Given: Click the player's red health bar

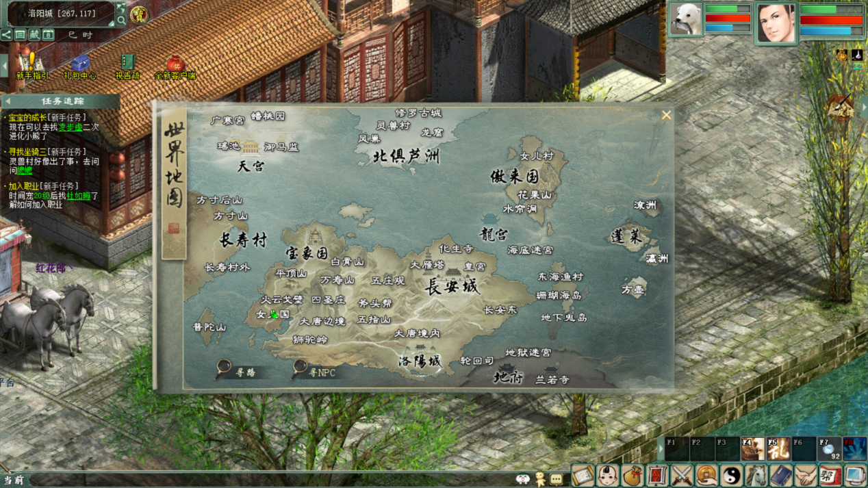Looking at the screenshot, I should tap(831, 20).
